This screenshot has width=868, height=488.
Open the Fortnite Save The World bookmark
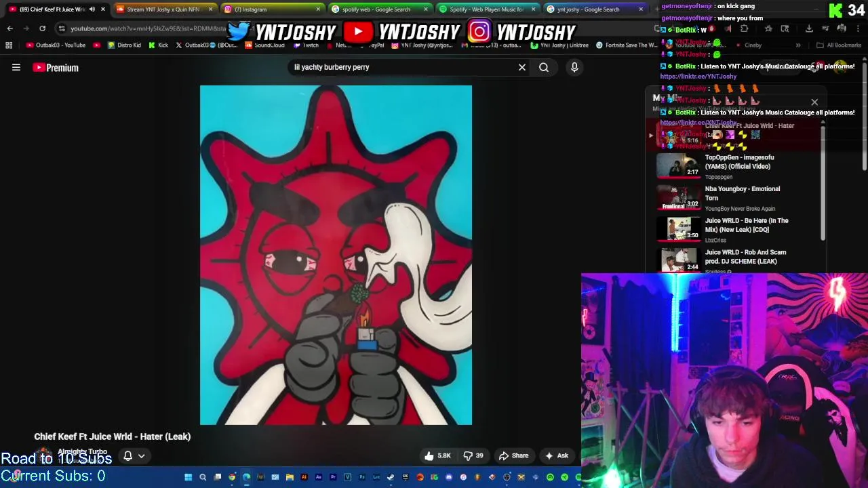tap(626, 45)
